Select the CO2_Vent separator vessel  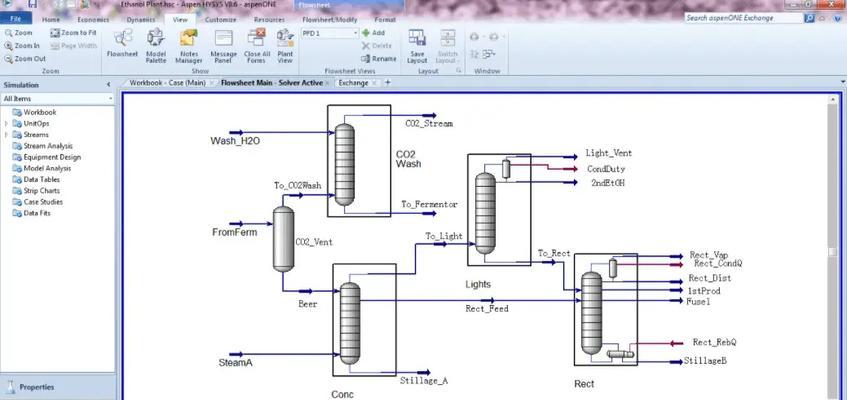(x=284, y=238)
